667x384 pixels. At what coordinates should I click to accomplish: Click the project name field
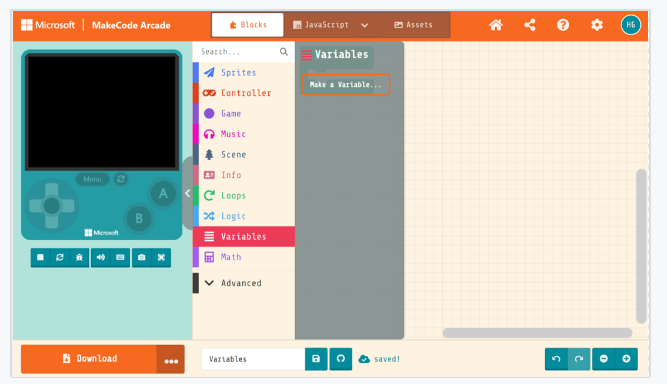point(253,359)
